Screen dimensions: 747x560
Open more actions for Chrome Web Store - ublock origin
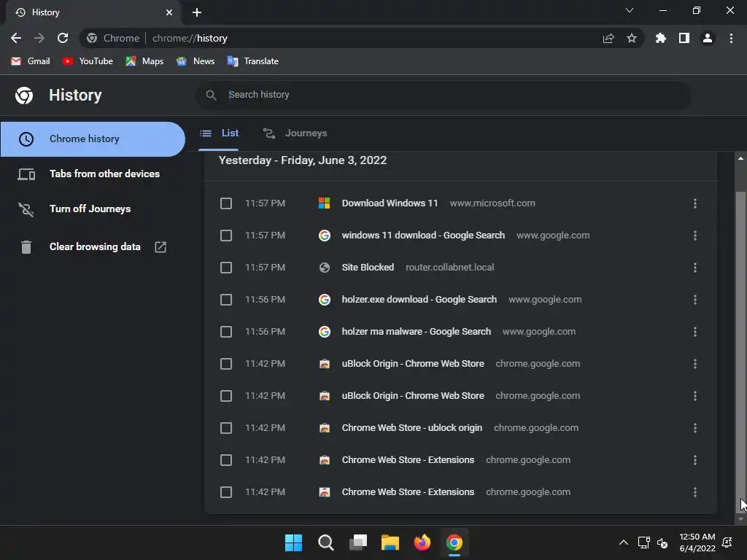(x=695, y=427)
